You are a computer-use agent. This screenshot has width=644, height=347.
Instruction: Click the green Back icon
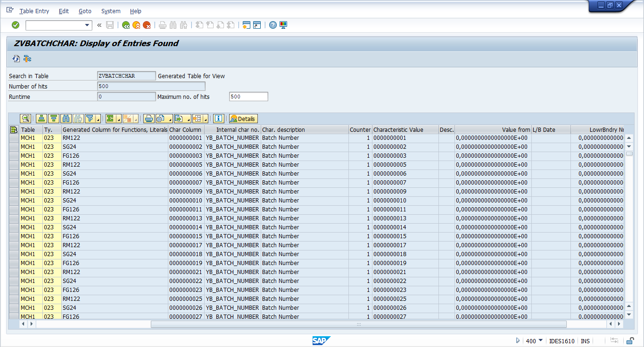point(126,25)
